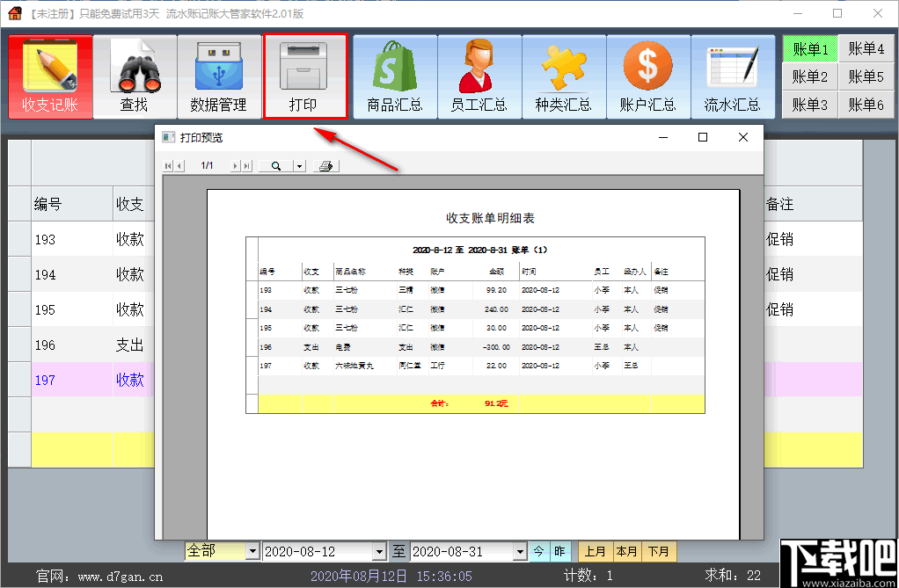The height and width of the screenshot is (588, 899).
Task: Open 商品汇总 shopping bag icon
Action: pyautogui.click(x=395, y=76)
